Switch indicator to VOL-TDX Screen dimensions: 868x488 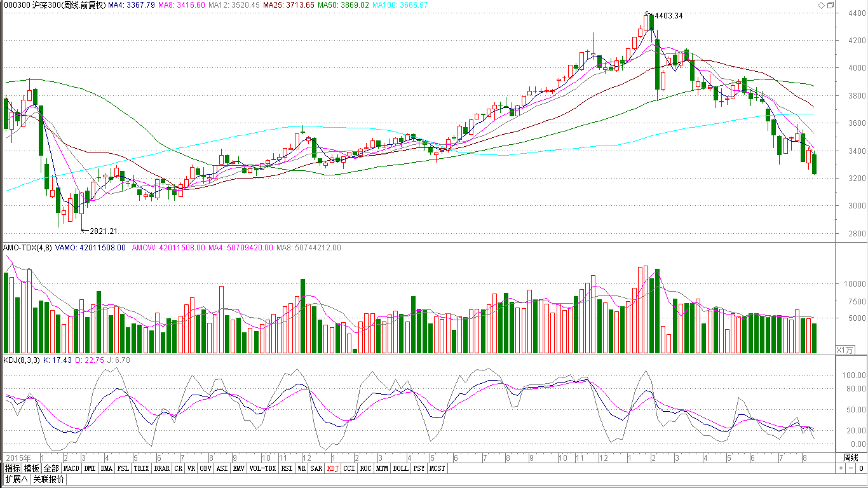(262, 468)
